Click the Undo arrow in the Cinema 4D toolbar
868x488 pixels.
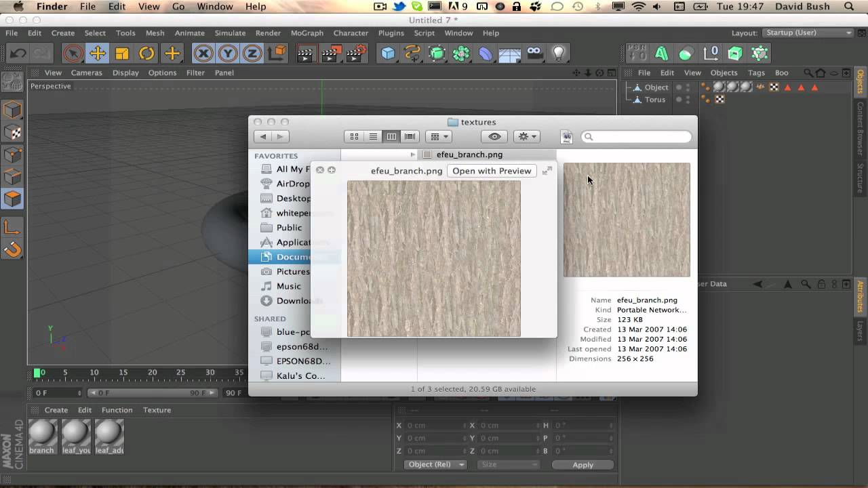pos(18,54)
